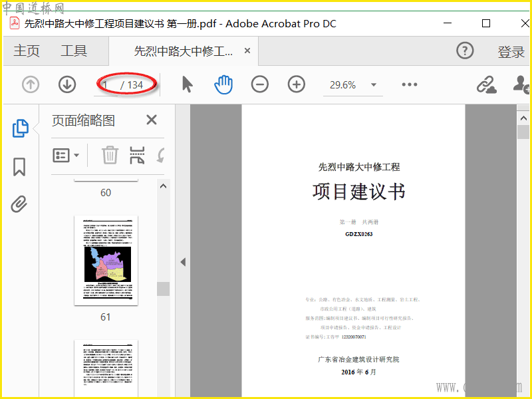
Task: Delete selected pages with trash icon
Action: click(x=110, y=155)
